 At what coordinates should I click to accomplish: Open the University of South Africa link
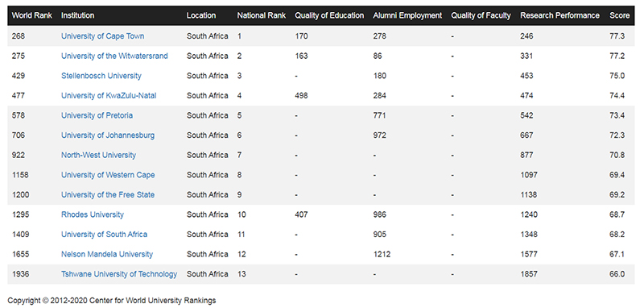click(x=105, y=235)
